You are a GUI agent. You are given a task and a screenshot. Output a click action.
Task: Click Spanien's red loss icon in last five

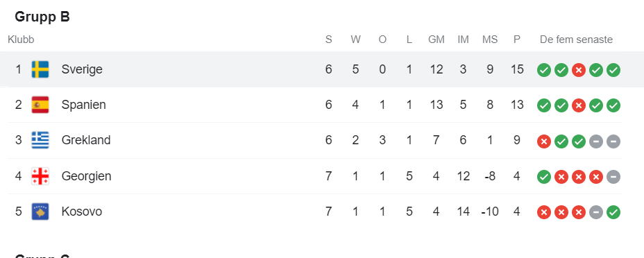(579, 106)
